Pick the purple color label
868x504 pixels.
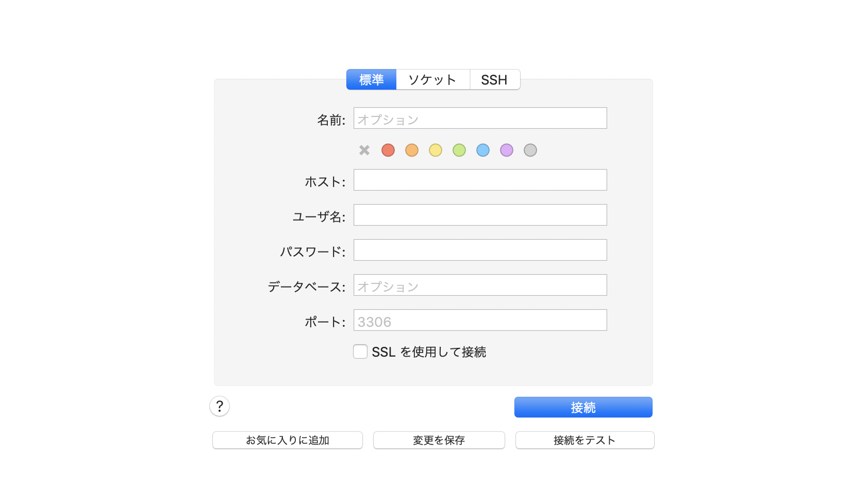click(507, 150)
